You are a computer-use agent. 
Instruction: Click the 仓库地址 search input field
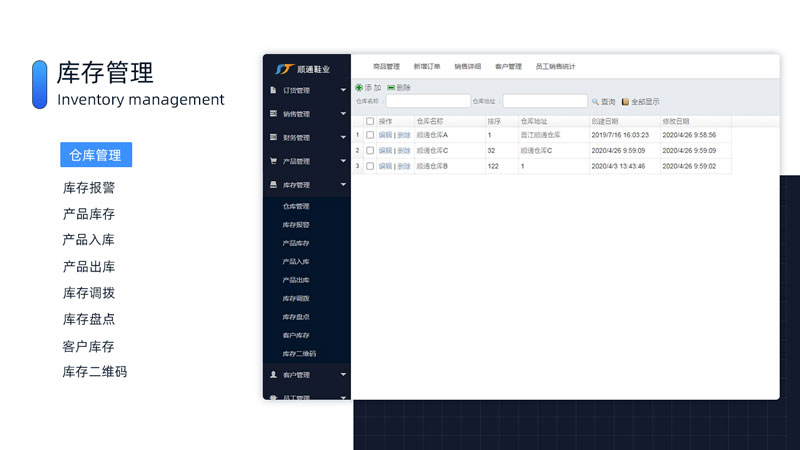pyautogui.click(x=545, y=101)
